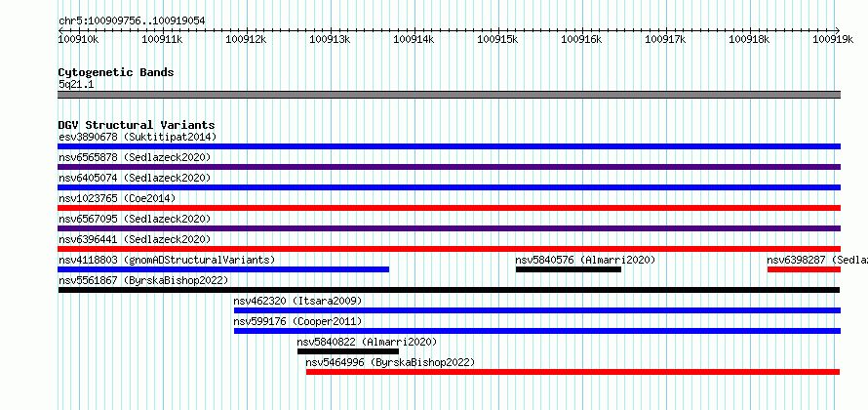The height and width of the screenshot is (410, 868).
Task: Click the 100918k ruler tick label
Action: pos(749,39)
